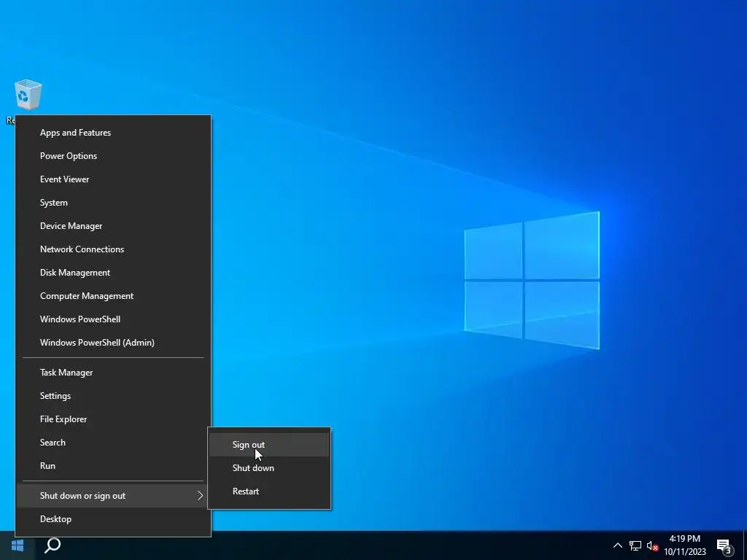The width and height of the screenshot is (747, 560).
Task: Click Sign out in submenu
Action: coord(269,445)
